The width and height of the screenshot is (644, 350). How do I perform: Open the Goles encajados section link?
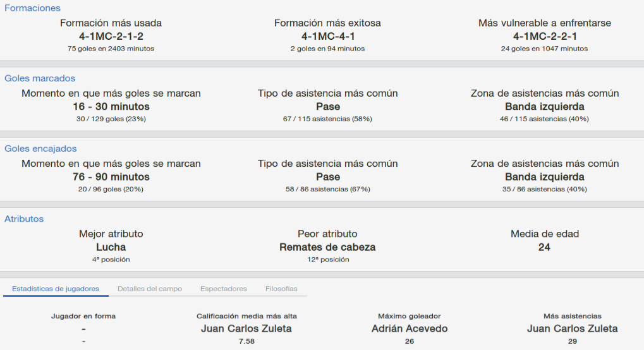pos(40,148)
